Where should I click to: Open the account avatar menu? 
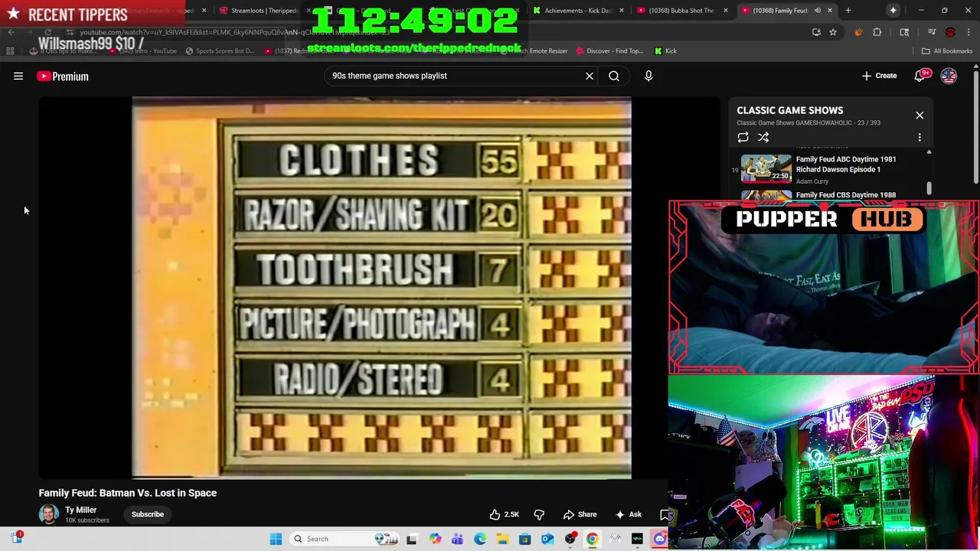click(949, 76)
